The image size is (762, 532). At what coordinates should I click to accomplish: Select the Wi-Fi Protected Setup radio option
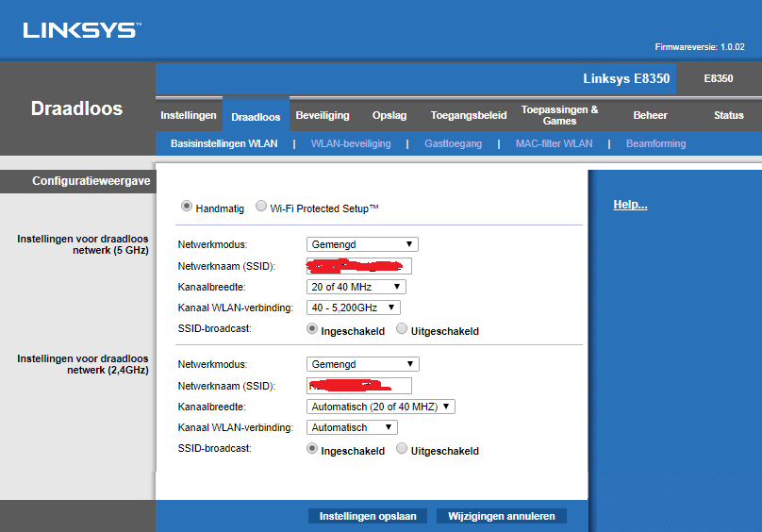(261, 207)
